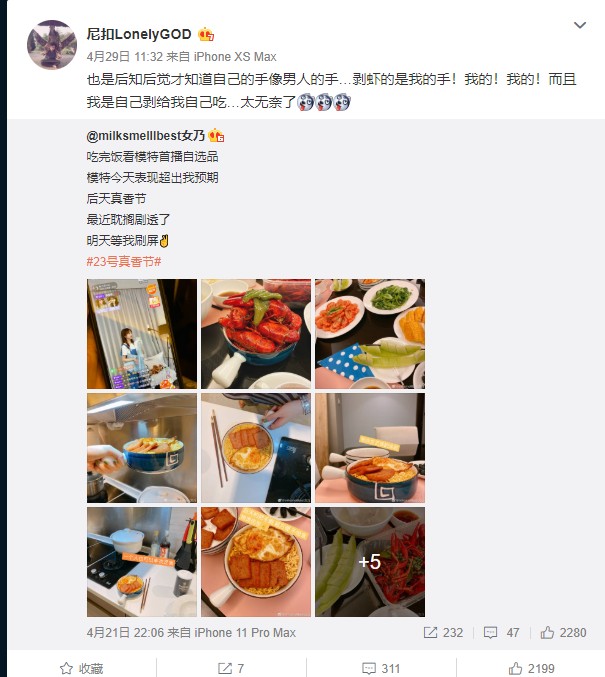Favorite this post with the 收藏 star
This screenshot has height=677, width=605.
click(81, 668)
